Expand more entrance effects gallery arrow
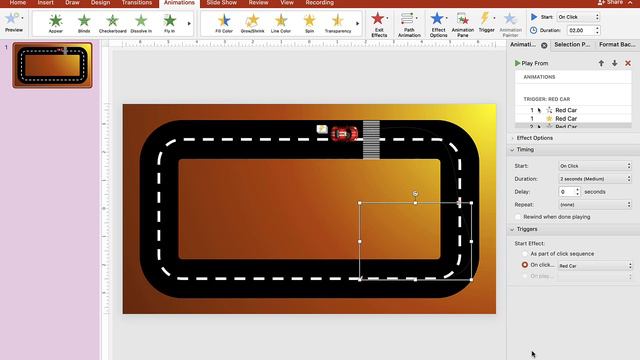Viewport: 640px width, 360px height. point(189,24)
